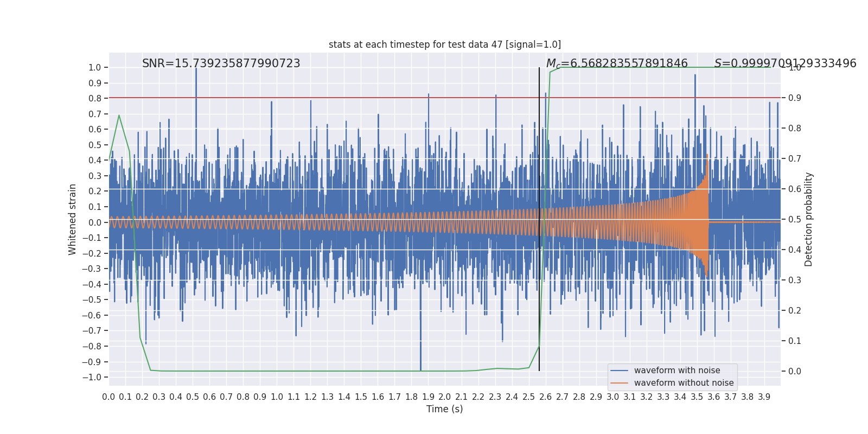Screen dimensions: 868x434
Task: Select the −1.0 tick on the Whitened strain axis
Action: 91,378
